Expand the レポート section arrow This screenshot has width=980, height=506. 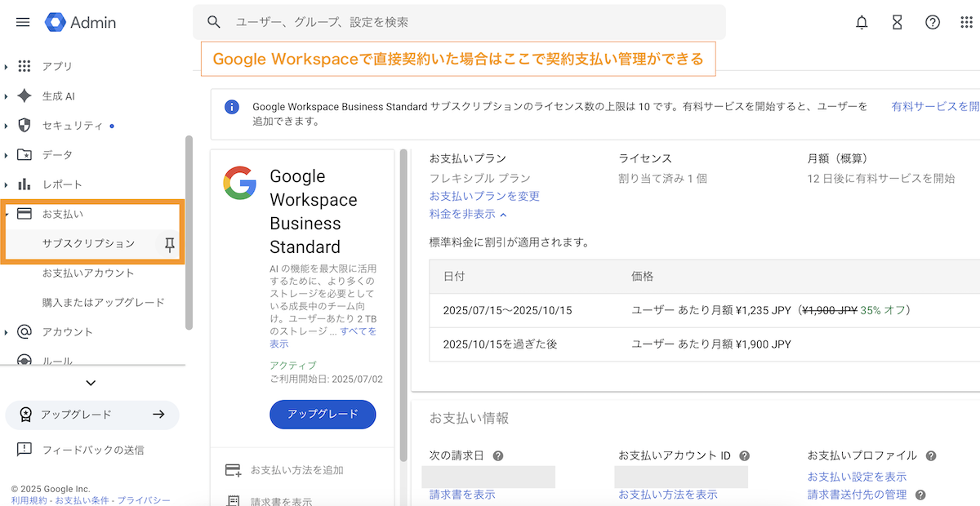point(7,184)
